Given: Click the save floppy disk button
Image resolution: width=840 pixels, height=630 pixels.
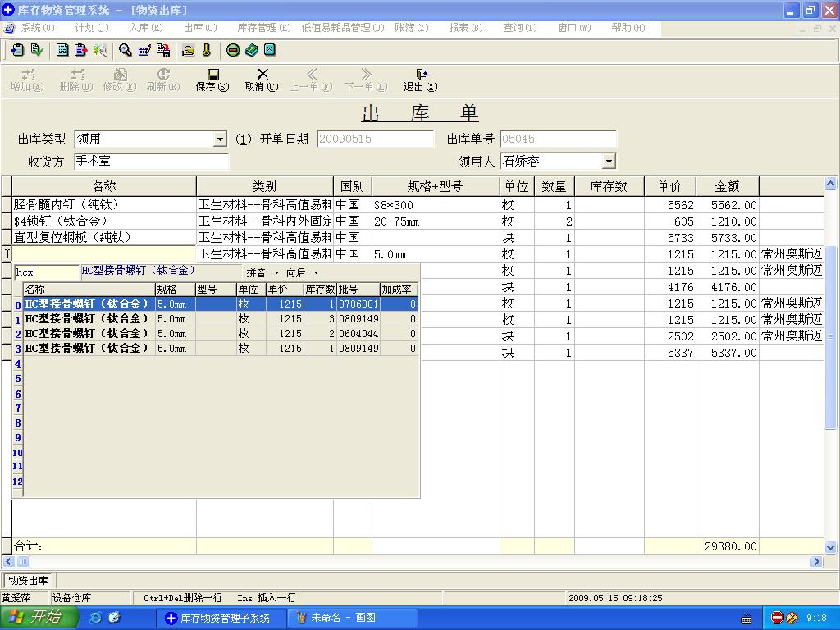Looking at the screenshot, I should point(212,80).
